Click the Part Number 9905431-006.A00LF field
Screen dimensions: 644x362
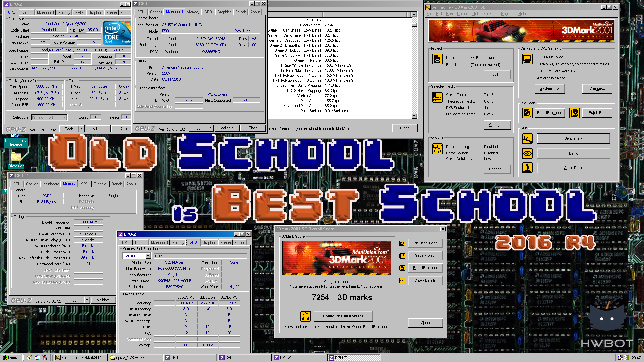click(174, 281)
